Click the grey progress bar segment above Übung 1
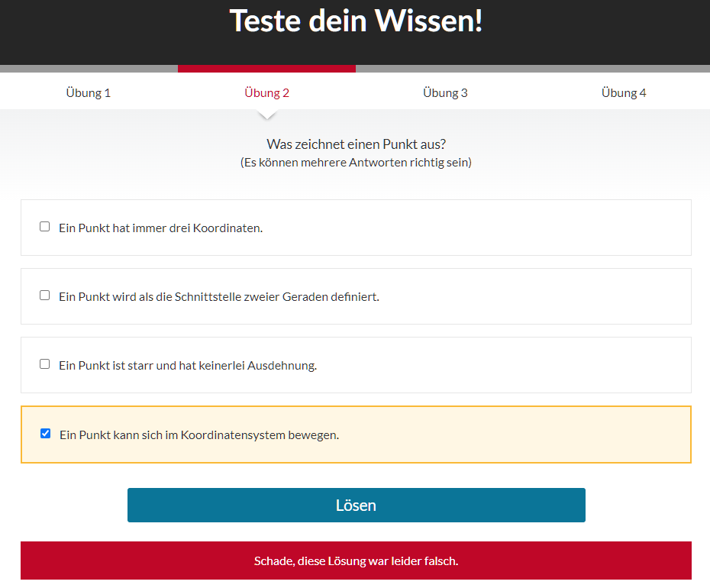710x588 pixels. click(89, 69)
